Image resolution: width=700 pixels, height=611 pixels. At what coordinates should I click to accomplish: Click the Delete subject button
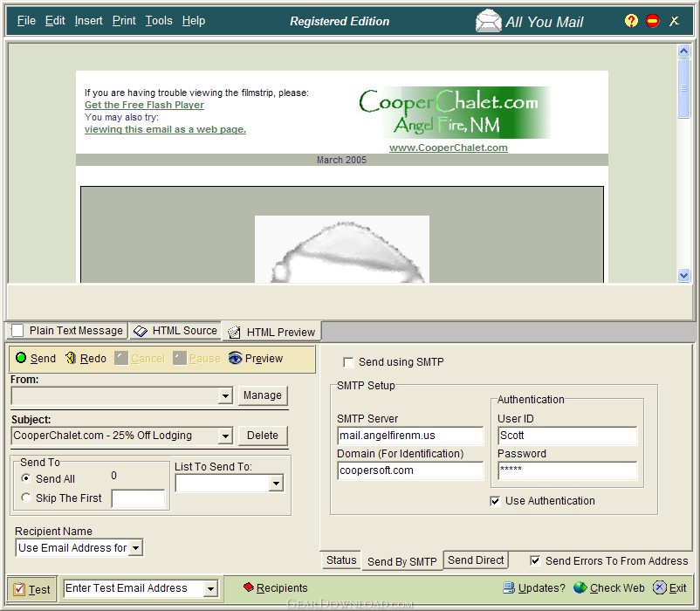coord(263,436)
